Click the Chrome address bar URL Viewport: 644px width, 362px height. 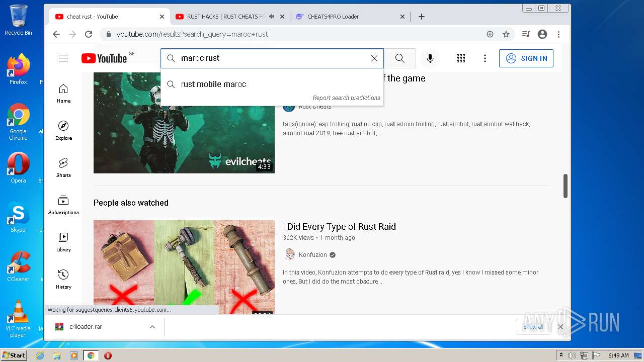pyautogui.click(x=192, y=34)
